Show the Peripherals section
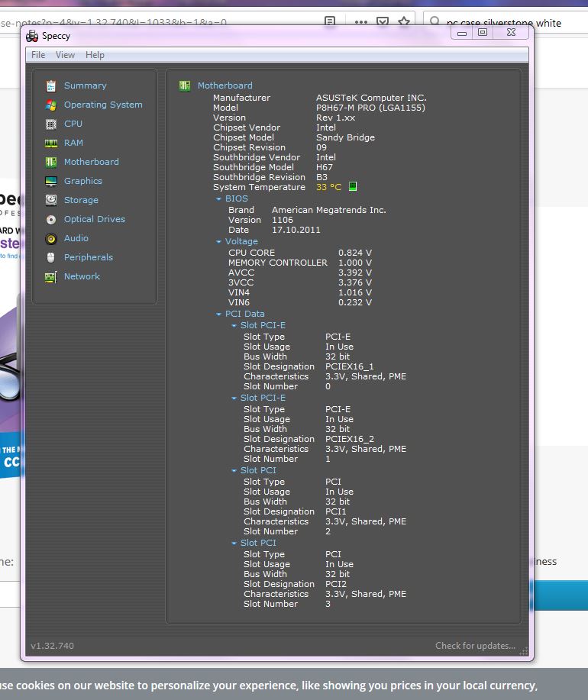This screenshot has height=700, width=588. point(89,257)
